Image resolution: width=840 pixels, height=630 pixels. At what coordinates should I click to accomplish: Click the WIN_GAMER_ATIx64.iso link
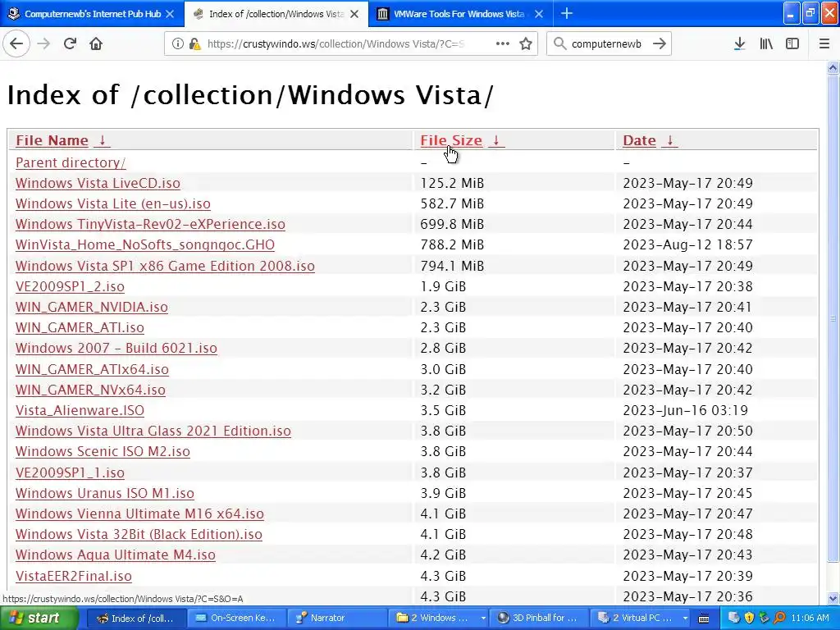tap(92, 369)
